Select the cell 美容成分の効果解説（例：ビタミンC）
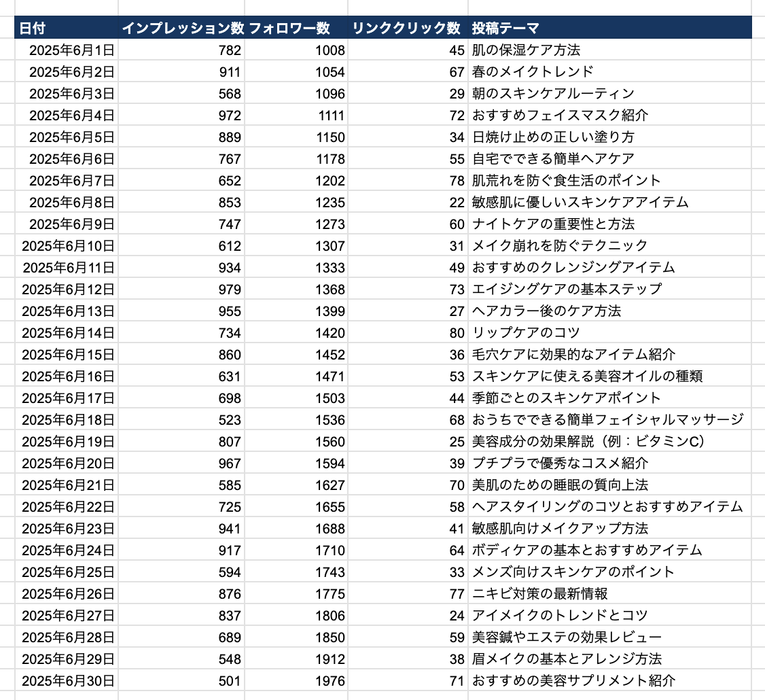 [610, 441]
